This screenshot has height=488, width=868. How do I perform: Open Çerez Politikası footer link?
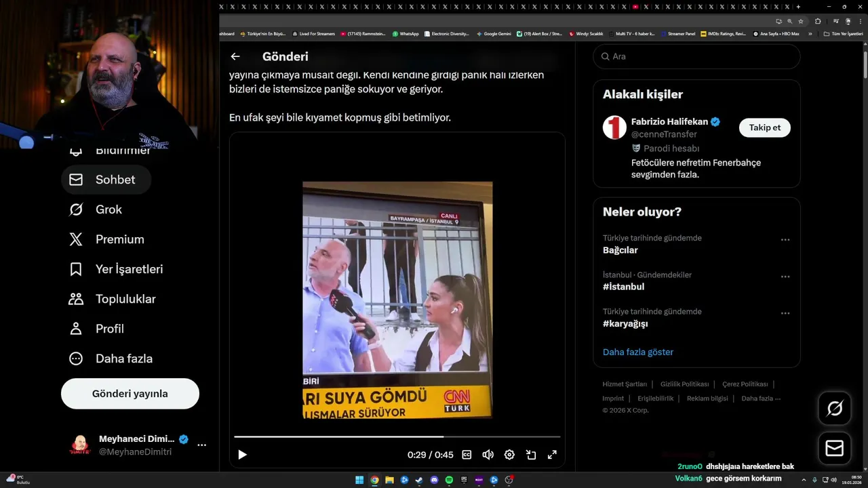(x=745, y=384)
